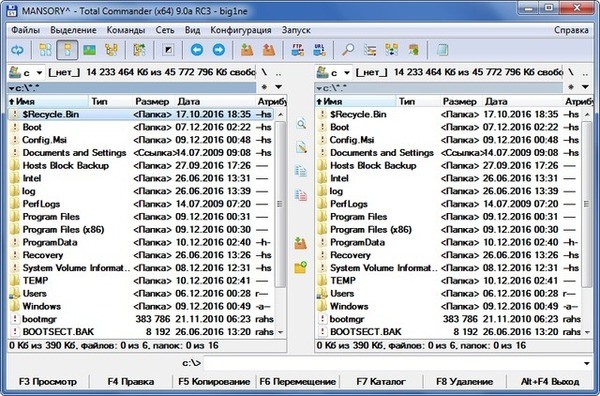The width and height of the screenshot is (600, 396).
Task: Open the Справка menu
Action: click(x=571, y=30)
